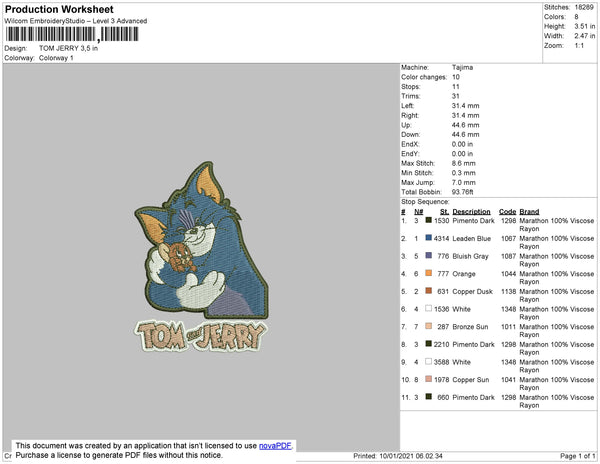Click the Width value '2.47 in'
The image size is (600, 464).
coord(584,36)
